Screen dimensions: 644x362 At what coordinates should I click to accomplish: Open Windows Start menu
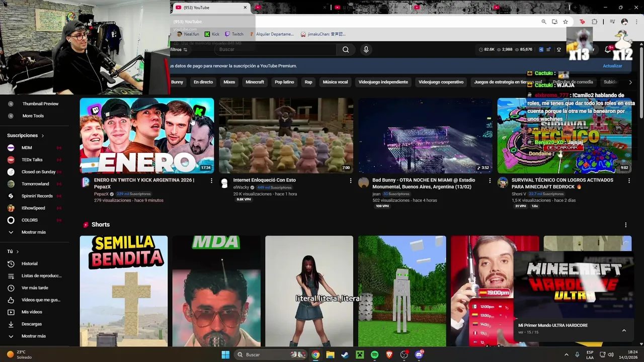click(x=225, y=354)
